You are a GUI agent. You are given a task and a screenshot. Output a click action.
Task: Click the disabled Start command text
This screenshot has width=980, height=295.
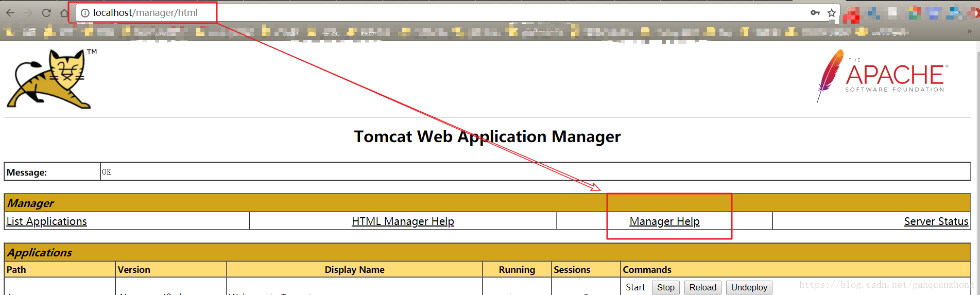[x=635, y=287]
